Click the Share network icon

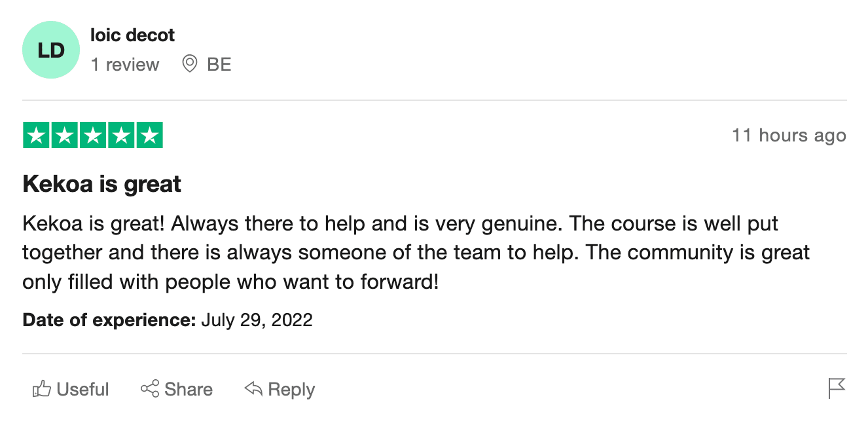coord(150,389)
